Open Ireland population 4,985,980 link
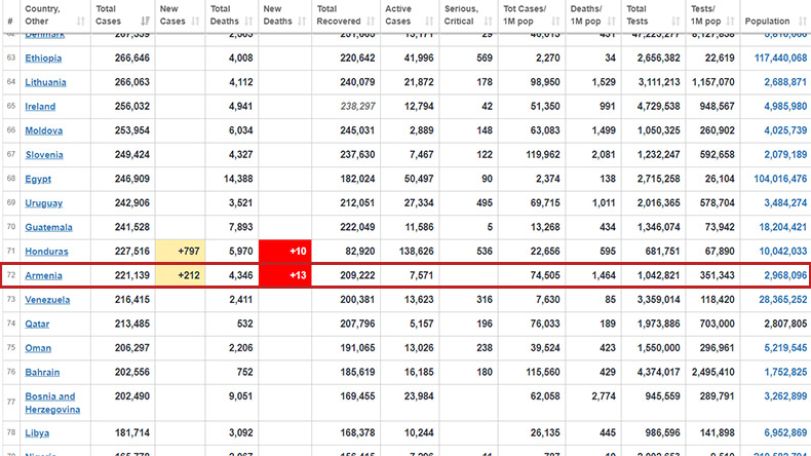The image size is (811, 456). pos(785,107)
